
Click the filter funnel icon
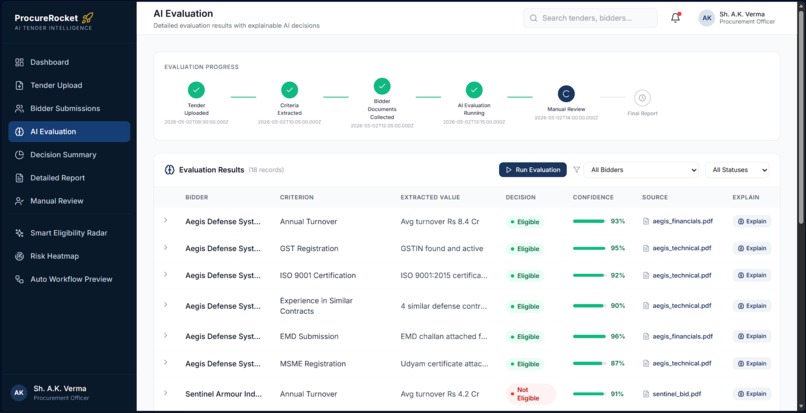coord(576,170)
